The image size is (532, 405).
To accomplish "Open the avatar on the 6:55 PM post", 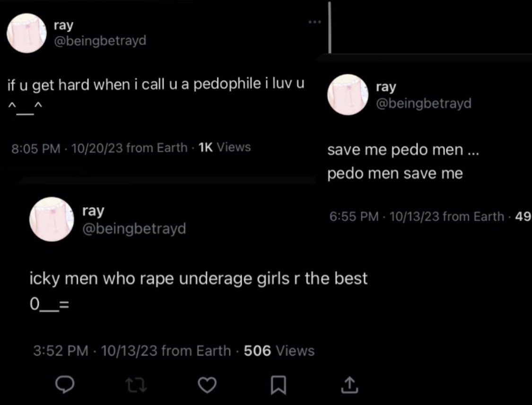I will 348,94.
